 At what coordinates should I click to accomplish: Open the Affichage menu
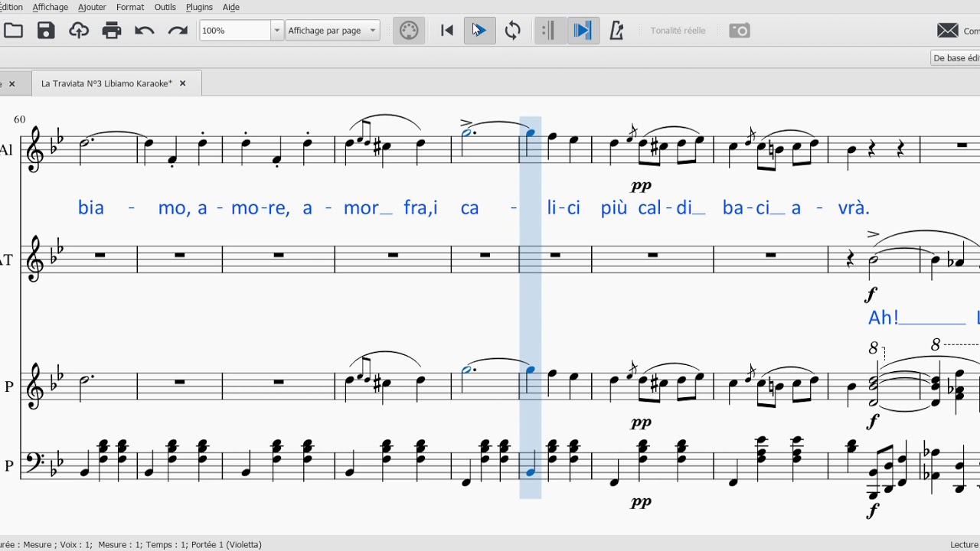51,7
